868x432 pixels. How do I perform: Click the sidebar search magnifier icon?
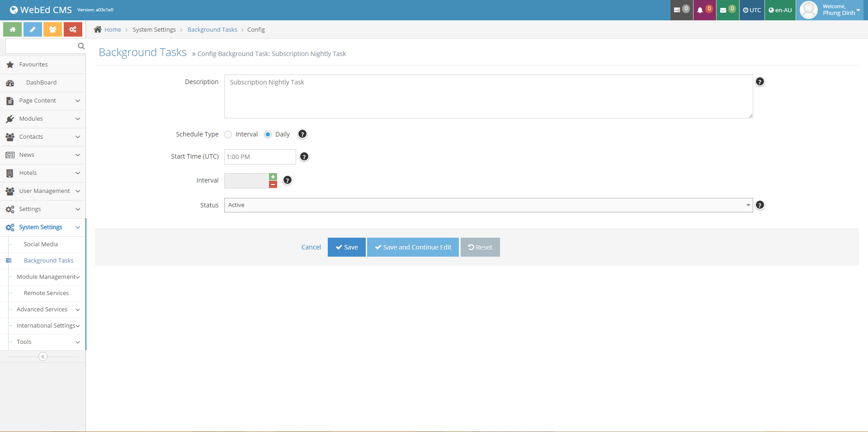pos(81,46)
